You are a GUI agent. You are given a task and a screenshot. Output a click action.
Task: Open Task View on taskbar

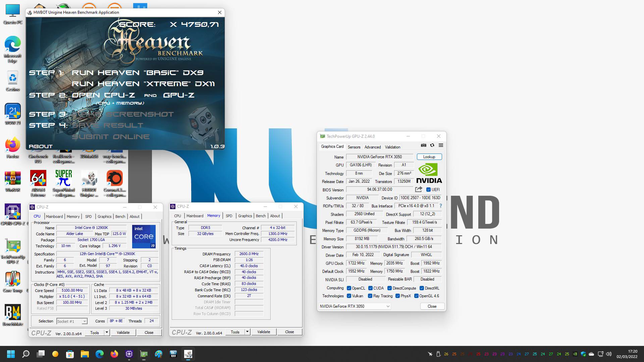point(41,354)
